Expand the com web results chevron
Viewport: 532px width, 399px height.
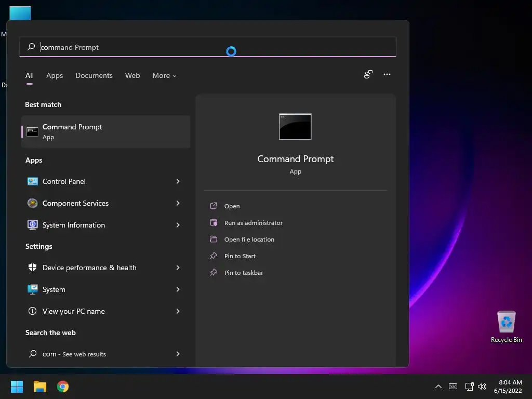pos(178,354)
